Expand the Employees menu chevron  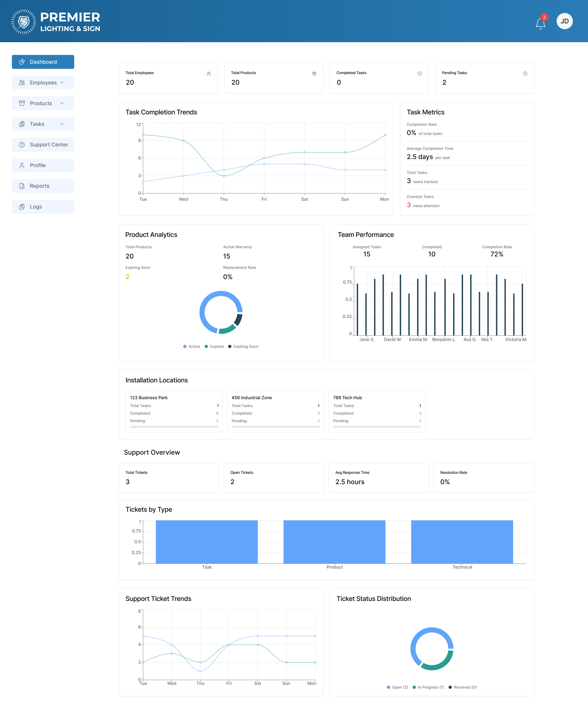(x=62, y=83)
